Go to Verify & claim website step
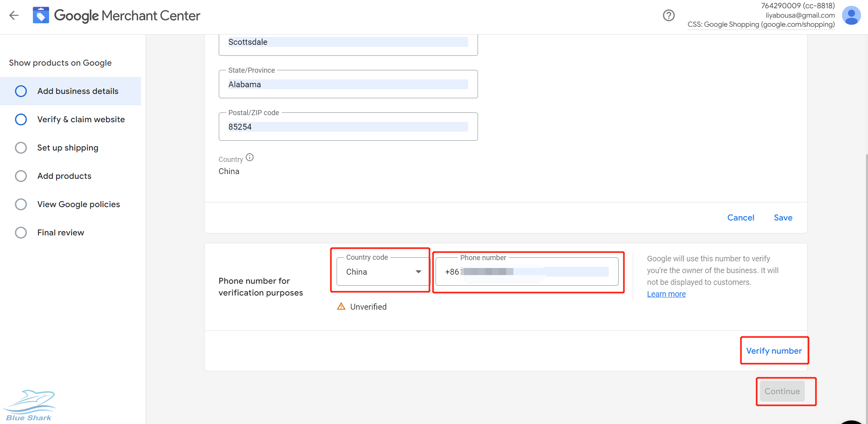 coord(71,119)
